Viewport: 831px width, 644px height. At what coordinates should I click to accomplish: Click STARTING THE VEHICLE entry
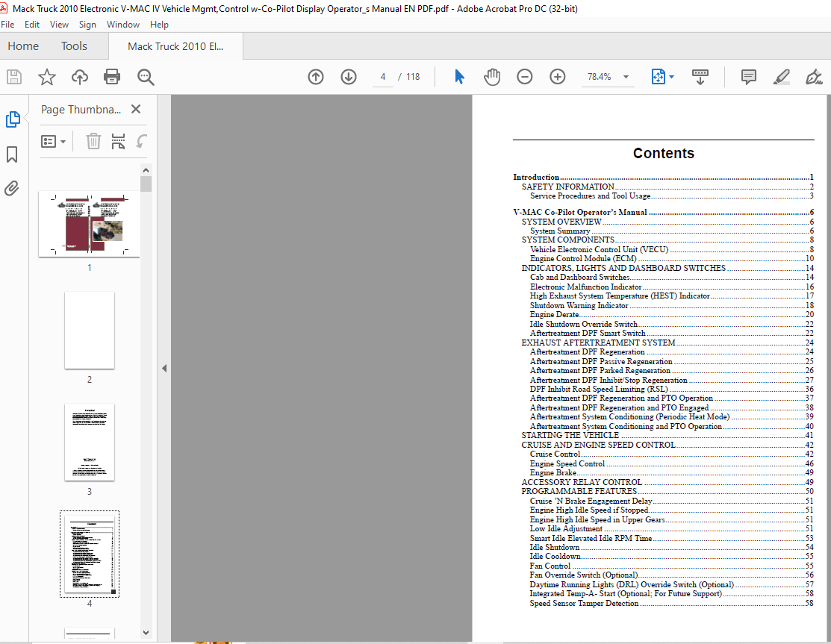(x=667, y=435)
